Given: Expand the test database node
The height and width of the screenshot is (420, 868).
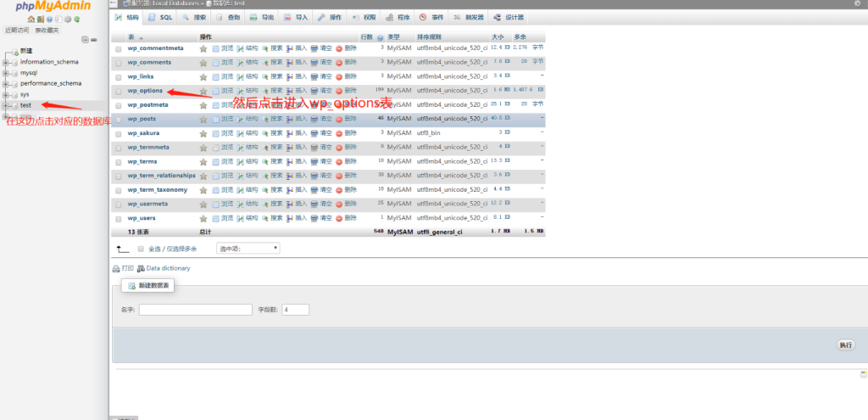Looking at the screenshot, I should pyautogui.click(x=6, y=105).
